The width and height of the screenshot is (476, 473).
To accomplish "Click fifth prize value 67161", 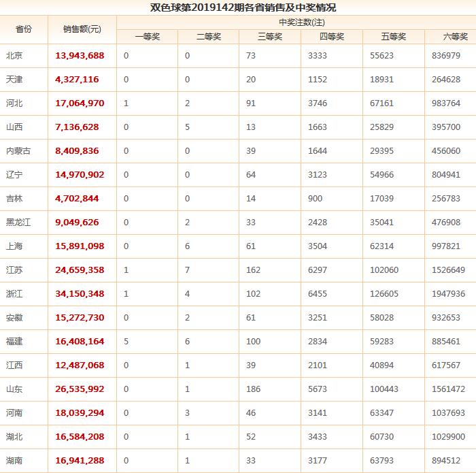I will [x=381, y=103].
